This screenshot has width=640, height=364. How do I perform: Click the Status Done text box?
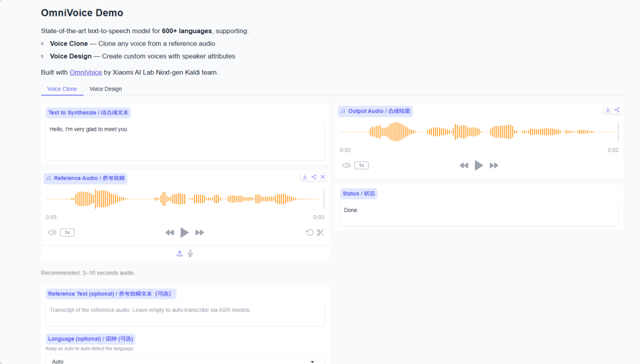tap(479, 214)
